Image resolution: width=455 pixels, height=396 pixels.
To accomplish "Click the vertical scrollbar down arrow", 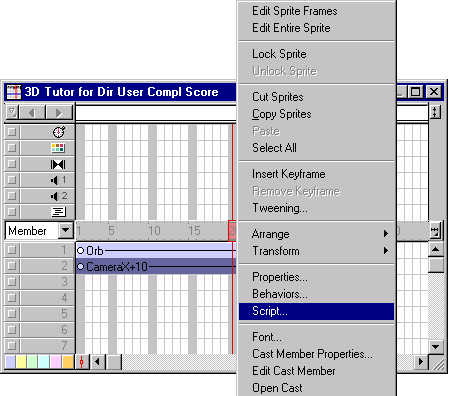I will (435, 347).
